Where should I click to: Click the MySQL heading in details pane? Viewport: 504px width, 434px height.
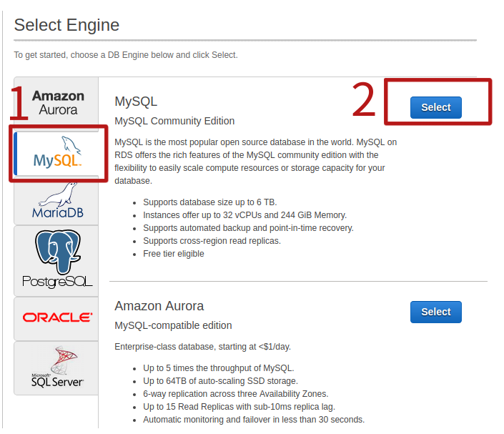136,102
